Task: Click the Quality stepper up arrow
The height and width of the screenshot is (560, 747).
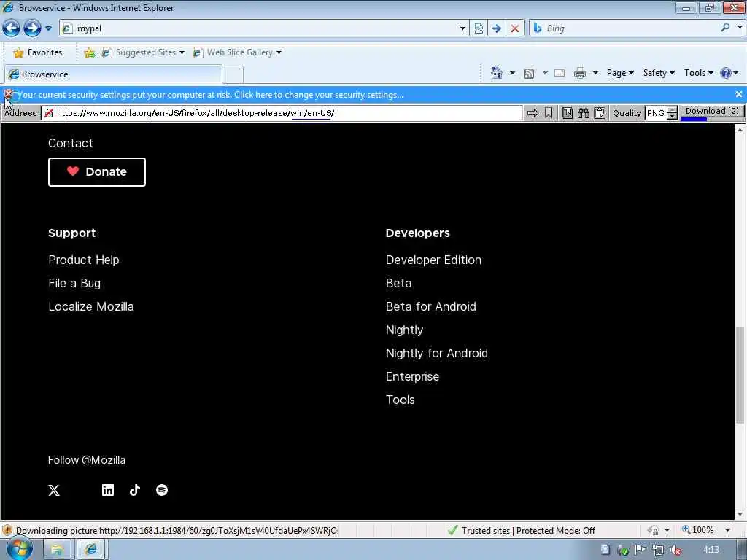Action: pyautogui.click(x=672, y=110)
